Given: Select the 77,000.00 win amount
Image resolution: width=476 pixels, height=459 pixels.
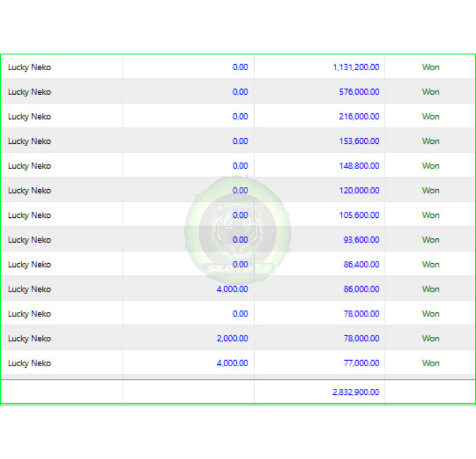Looking at the screenshot, I should (361, 363).
